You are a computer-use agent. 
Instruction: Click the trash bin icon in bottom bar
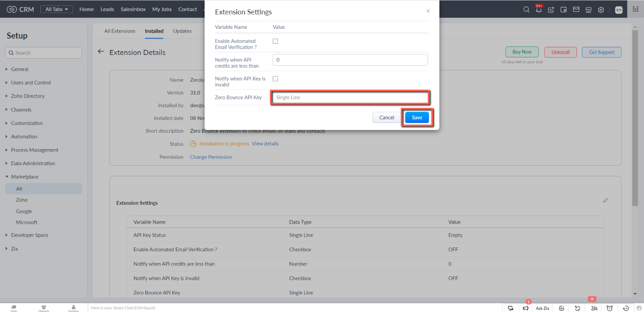click(x=639, y=308)
